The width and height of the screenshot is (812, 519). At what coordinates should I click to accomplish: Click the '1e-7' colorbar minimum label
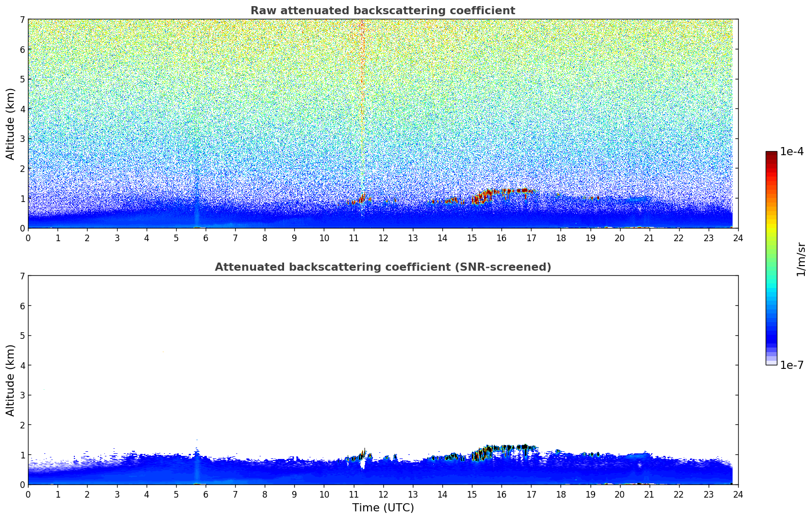point(792,365)
